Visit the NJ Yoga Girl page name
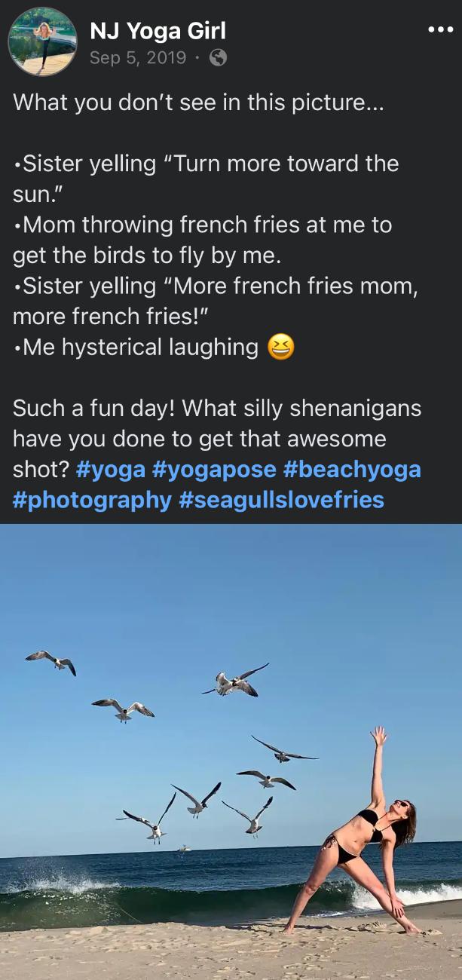Viewport: 462px width, 980px height. coord(158,30)
